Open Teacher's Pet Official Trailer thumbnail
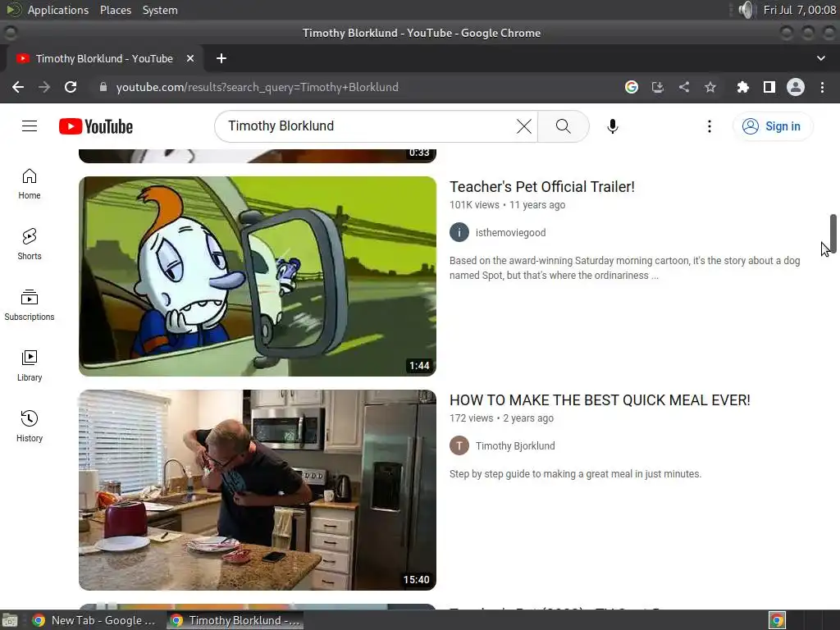 pyautogui.click(x=257, y=276)
